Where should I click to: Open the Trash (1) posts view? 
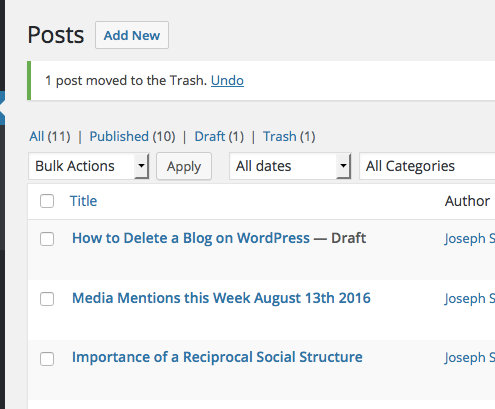(x=289, y=137)
